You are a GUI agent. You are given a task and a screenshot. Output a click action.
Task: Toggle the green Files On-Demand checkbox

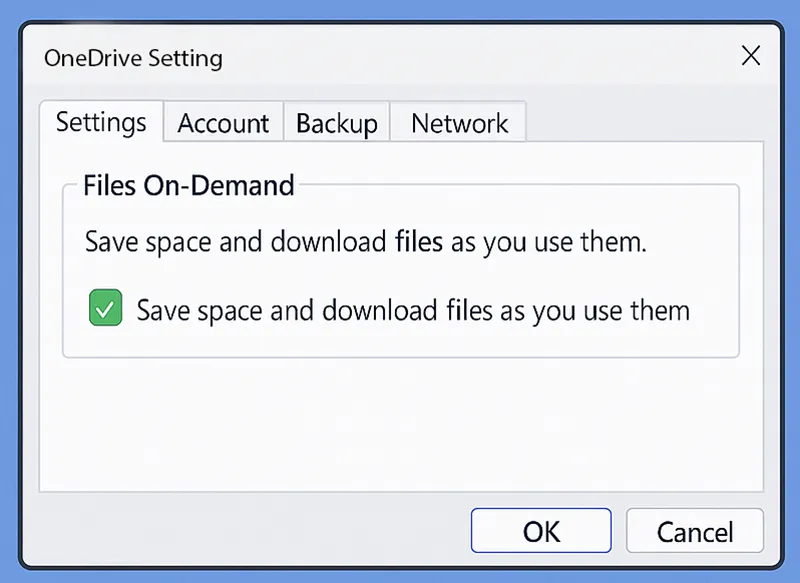[105, 308]
